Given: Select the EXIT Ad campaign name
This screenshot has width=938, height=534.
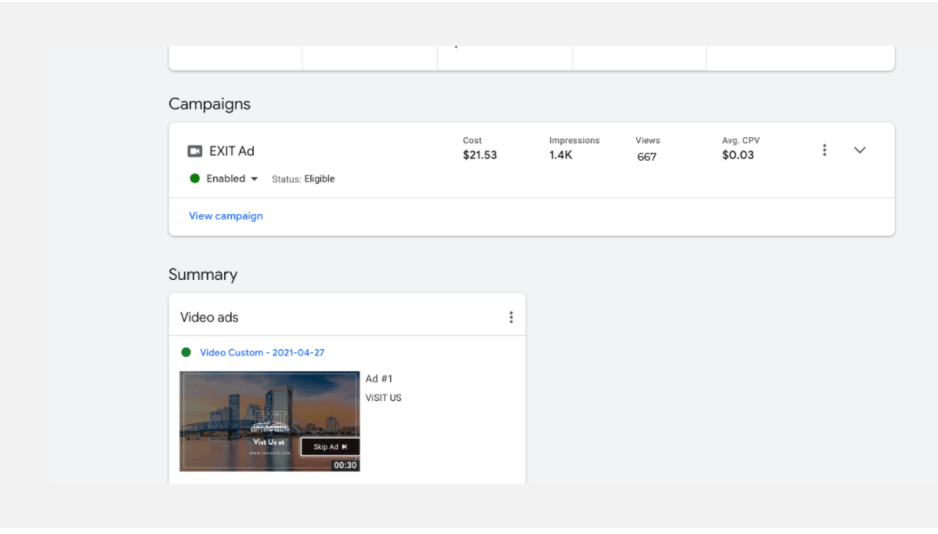Looking at the screenshot, I should point(232,151).
